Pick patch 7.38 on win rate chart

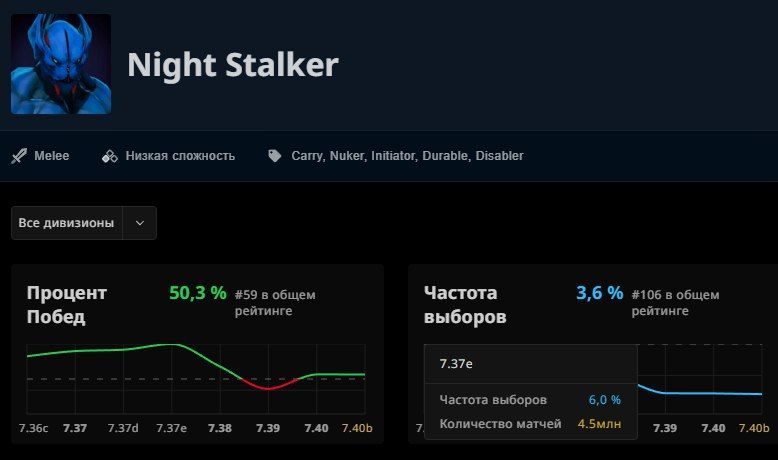click(220, 428)
